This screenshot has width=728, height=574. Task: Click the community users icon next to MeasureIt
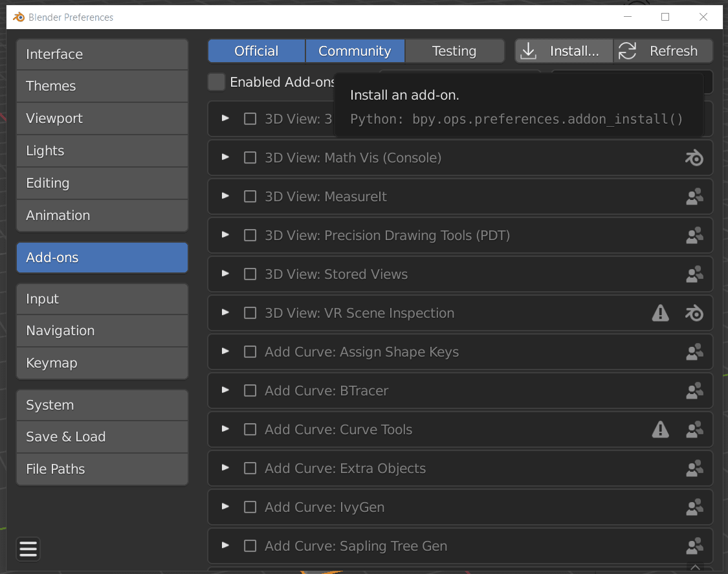(694, 196)
